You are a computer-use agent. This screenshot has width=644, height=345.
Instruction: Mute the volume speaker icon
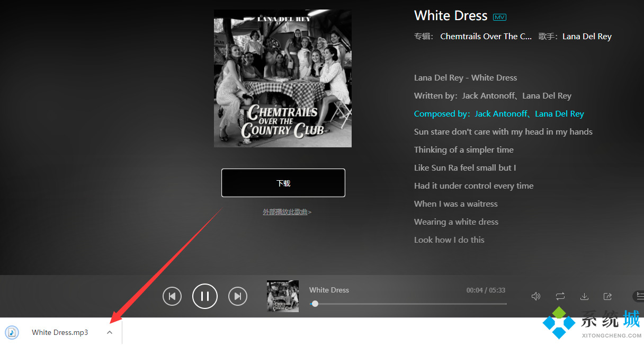click(536, 296)
